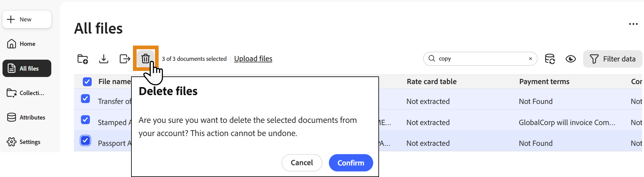Image resolution: width=644 pixels, height=177 pixels.
Task: Click the Upload files link
Action: pos(253,59)
